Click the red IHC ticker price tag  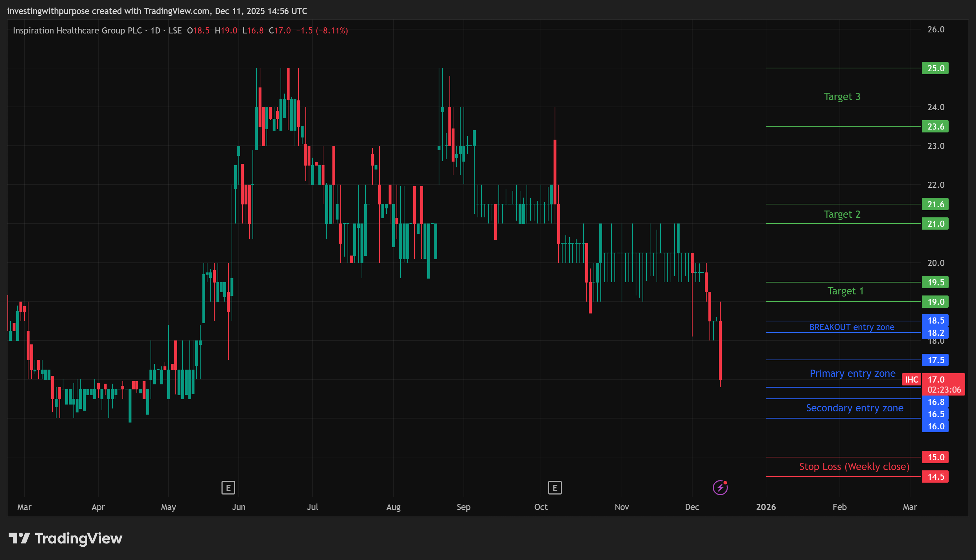click(x=911, y=380)
